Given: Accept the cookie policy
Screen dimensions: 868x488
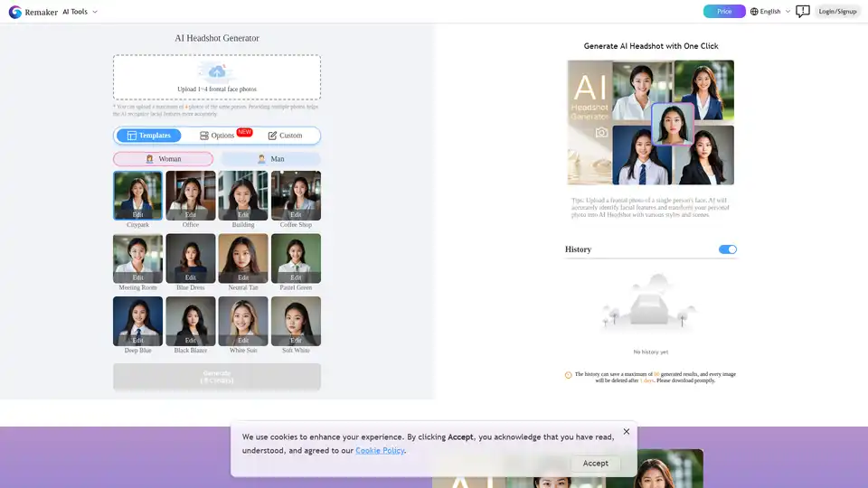Looking at the screenshot, I should tap(595, 463).
